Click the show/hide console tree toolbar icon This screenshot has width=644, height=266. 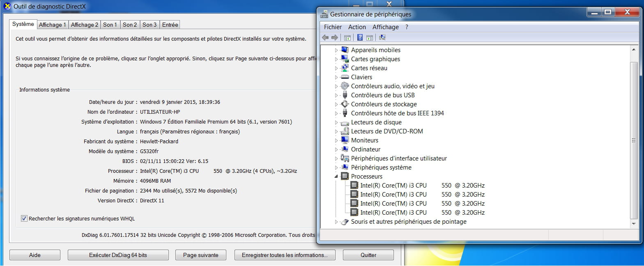[x=347, y=38]
